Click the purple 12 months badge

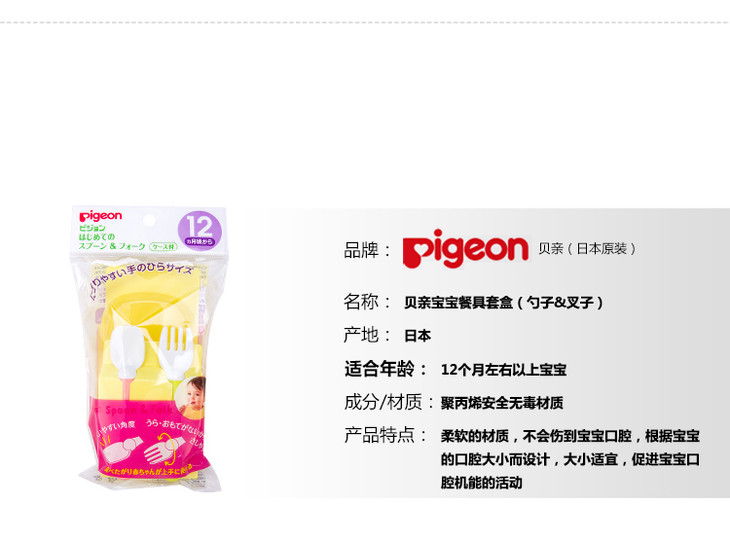(x=200, y=230)
